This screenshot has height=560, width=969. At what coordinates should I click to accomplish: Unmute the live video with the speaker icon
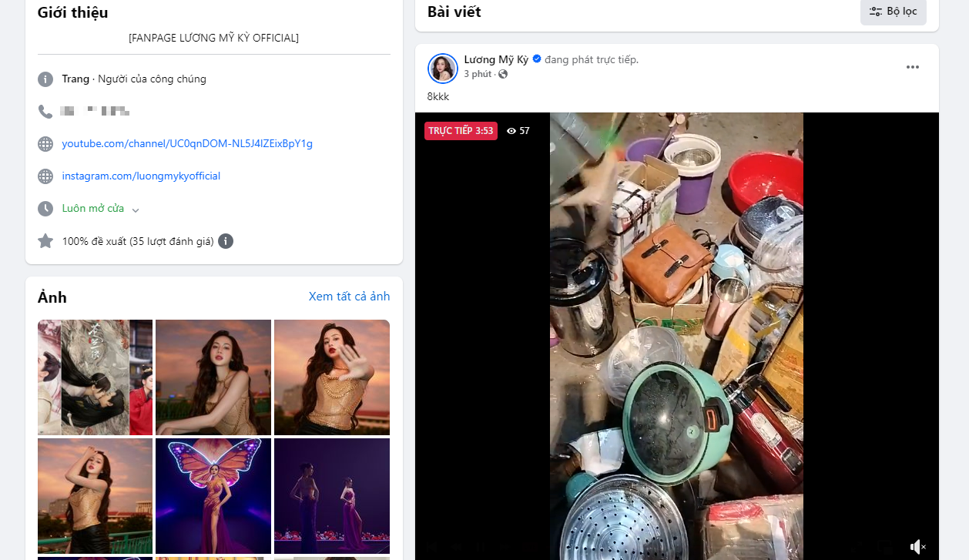point(917,547)
